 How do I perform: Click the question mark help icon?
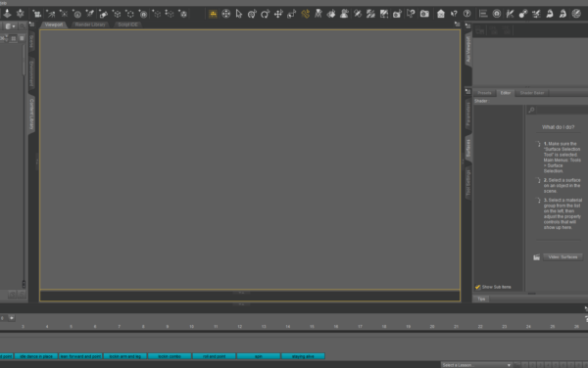pos(466,15)
